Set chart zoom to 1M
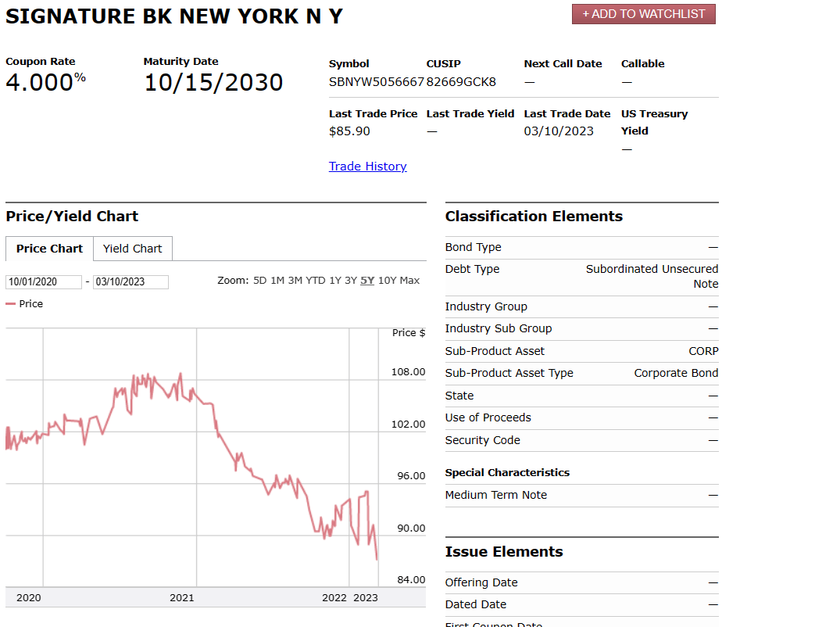 (278, 280)
